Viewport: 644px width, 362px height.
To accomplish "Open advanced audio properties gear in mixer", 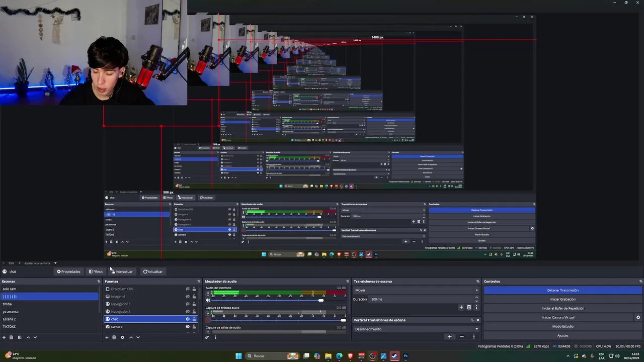I will point(207,337).
